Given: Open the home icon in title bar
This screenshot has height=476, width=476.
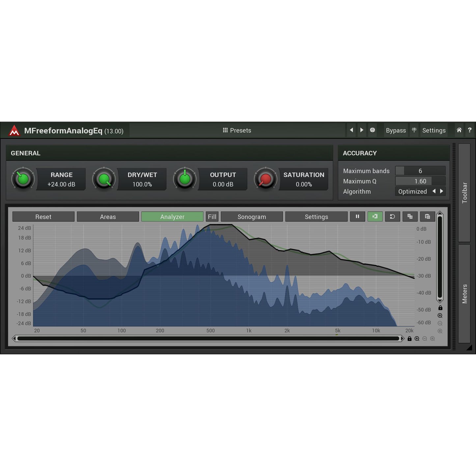Looking at the screenshot, I should tap(459, 130).
